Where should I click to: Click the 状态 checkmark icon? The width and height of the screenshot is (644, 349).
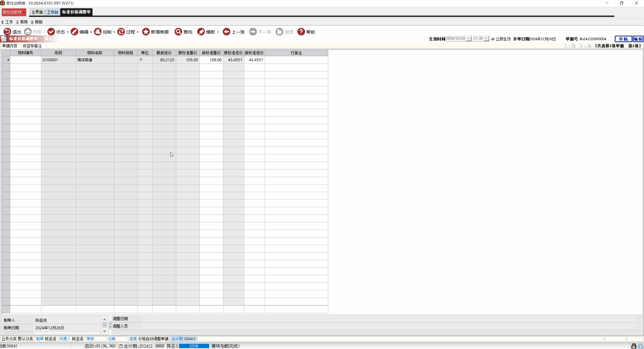(x=51, y=32)
